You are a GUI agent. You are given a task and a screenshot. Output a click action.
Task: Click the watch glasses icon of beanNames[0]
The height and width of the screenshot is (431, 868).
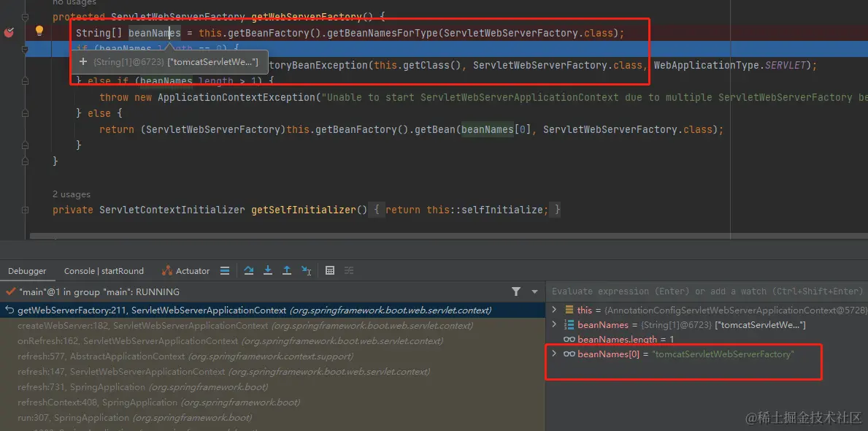[569, 354]
